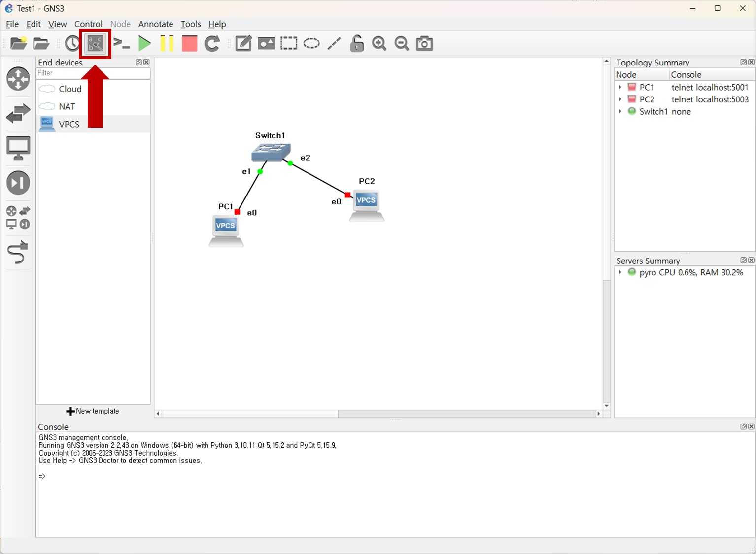This screenshot has height=554, width=756.
Task: Browse all devices sidebar icon
Action: [18, 218]
